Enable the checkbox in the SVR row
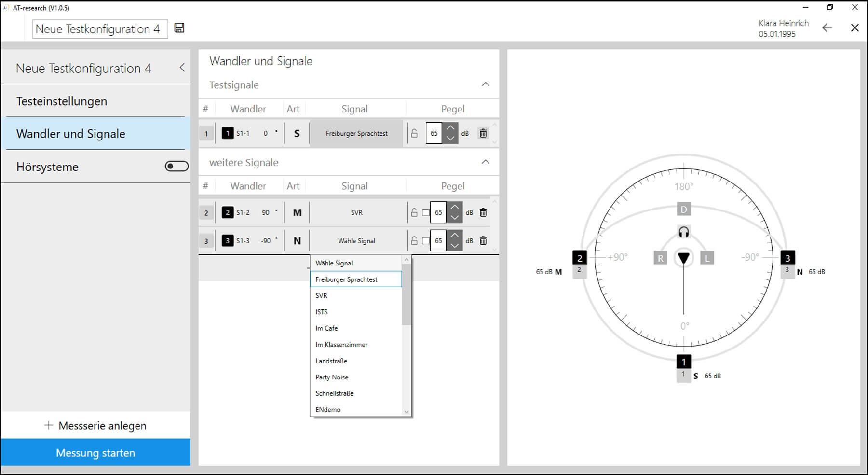The image size is (868, 475). (425, 212)
